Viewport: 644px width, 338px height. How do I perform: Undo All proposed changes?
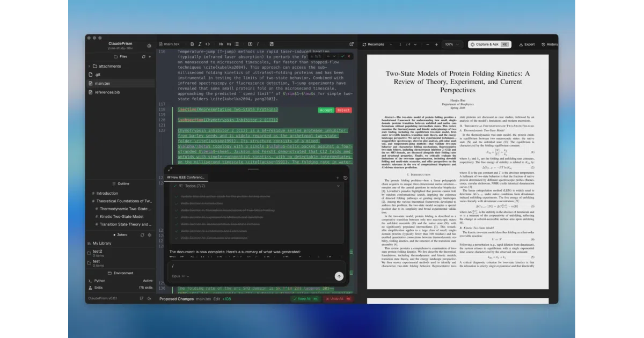[338, 298]
